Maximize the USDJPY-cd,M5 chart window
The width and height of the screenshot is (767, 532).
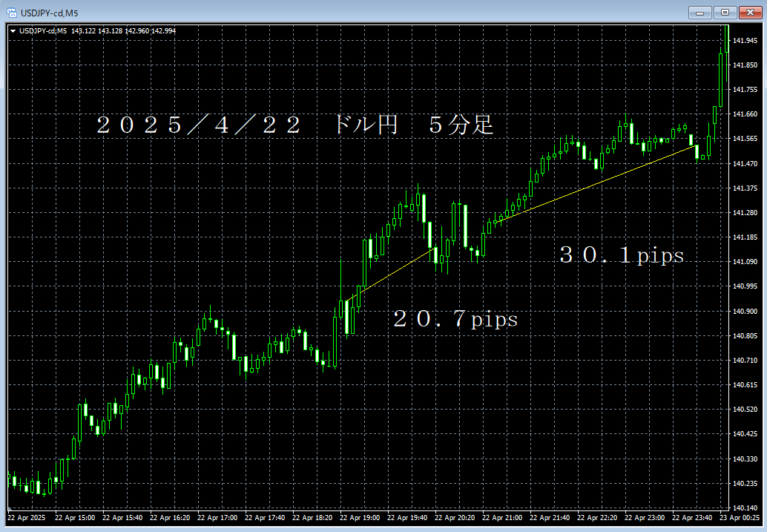725,13
